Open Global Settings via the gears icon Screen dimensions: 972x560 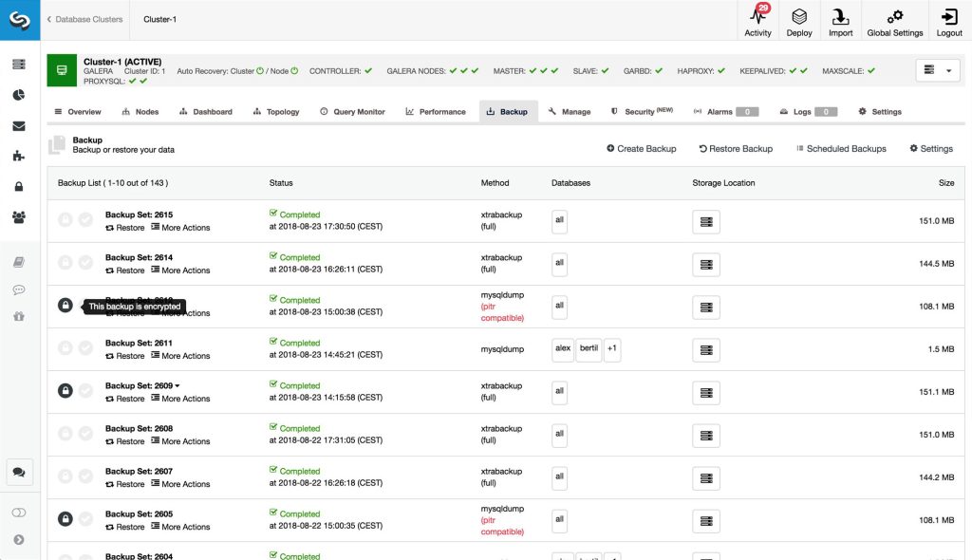tap(893, 21)
